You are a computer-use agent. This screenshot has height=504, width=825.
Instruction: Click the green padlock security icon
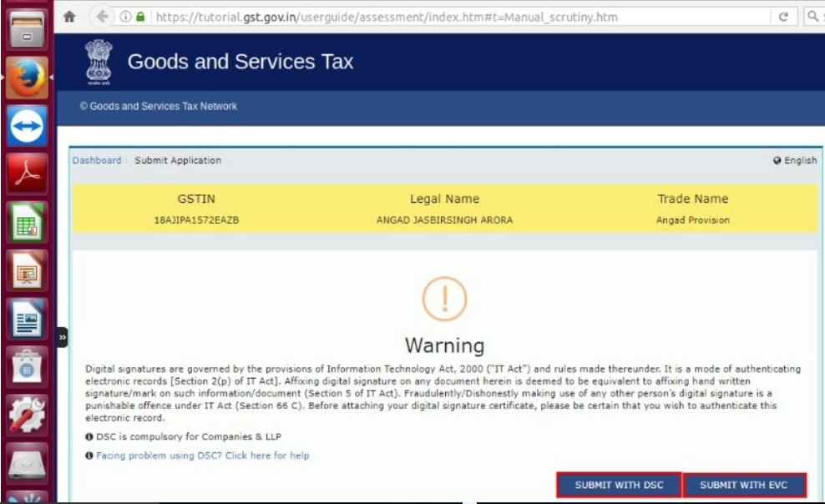coord(140,17)
